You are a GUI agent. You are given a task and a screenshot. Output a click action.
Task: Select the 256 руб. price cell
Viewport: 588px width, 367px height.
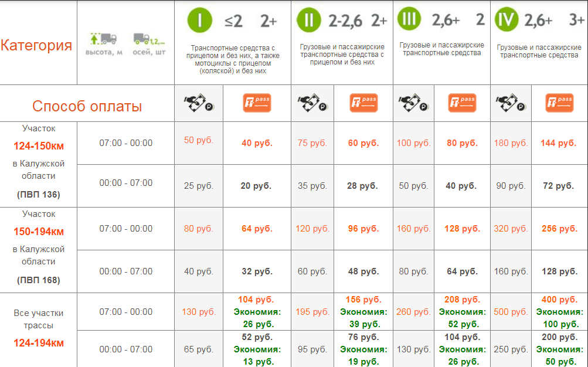click(x=559, y=228)
